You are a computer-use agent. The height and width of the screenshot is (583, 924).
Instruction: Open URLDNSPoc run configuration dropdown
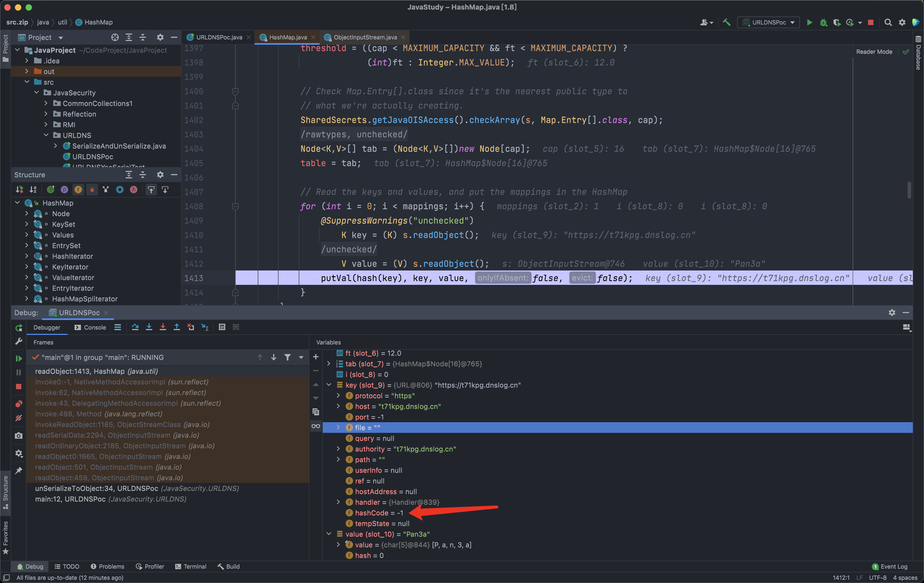point(768,22)
